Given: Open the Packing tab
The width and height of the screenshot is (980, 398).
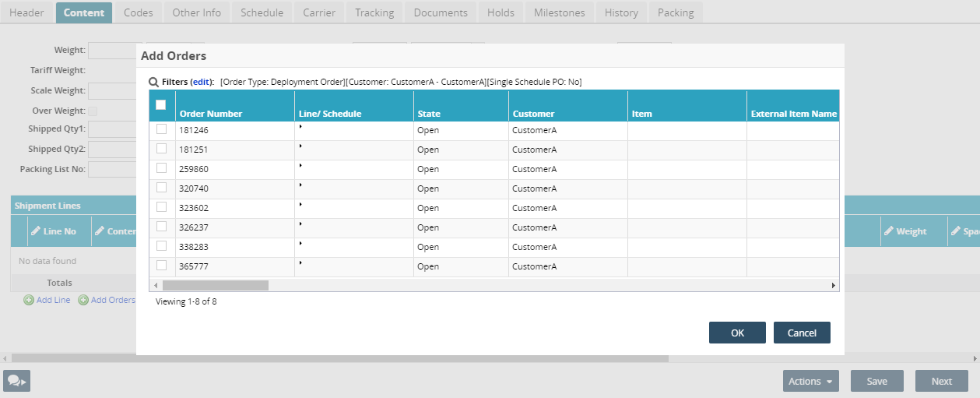Looking at the screenshot, I should click(x=676, y=12).
